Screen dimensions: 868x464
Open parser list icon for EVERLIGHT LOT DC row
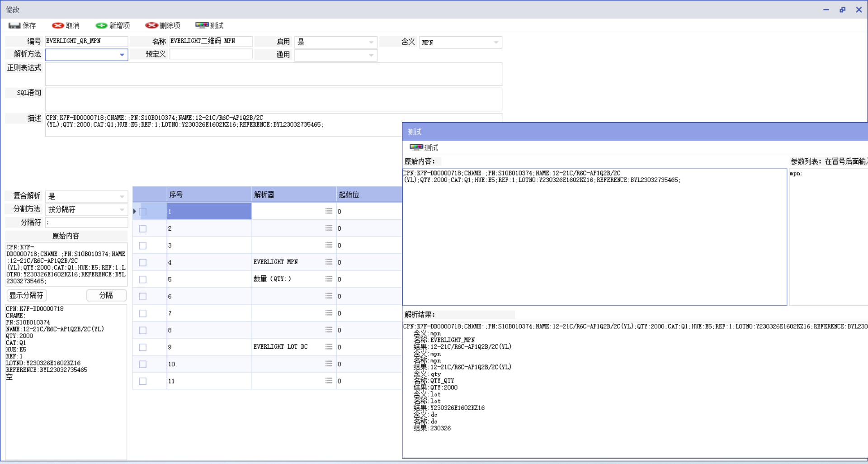click(329, 347)
